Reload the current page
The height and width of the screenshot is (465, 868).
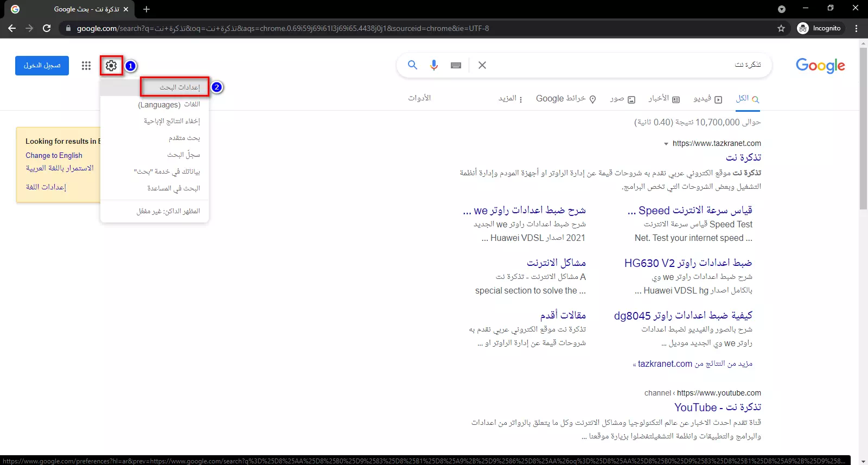(x=47, y=28)
